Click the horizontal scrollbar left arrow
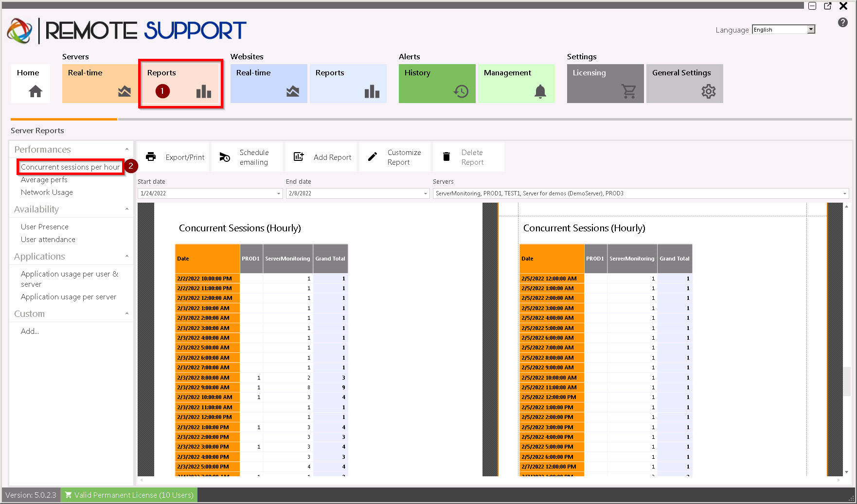Image resolution: width=857 pixels, height=504 pixels. (x=142, y=480)
